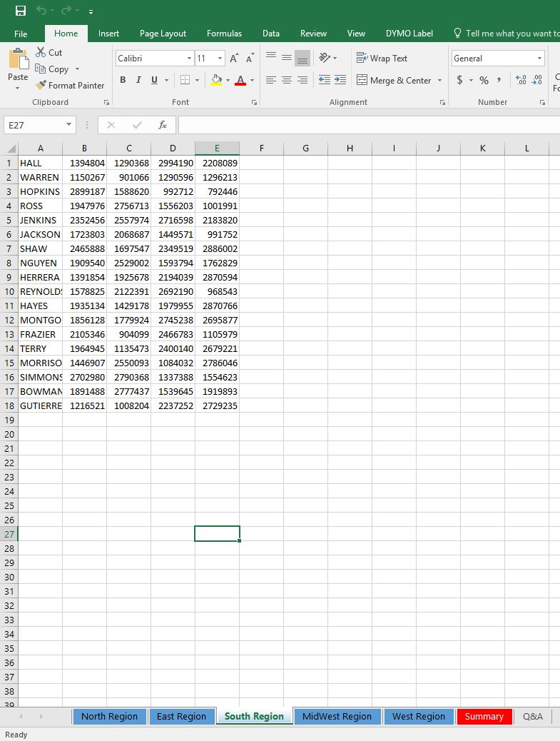Click the Insert Function fx icon

pyautogui.click(x=163, y=125)
